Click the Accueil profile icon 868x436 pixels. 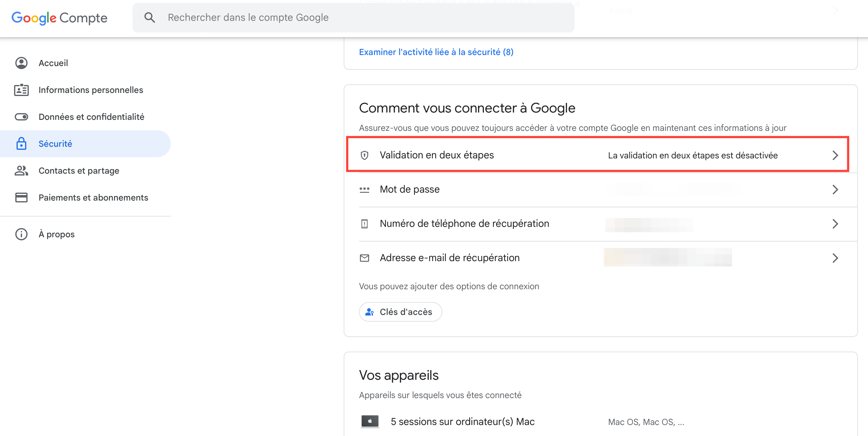(x=21, y=63)
